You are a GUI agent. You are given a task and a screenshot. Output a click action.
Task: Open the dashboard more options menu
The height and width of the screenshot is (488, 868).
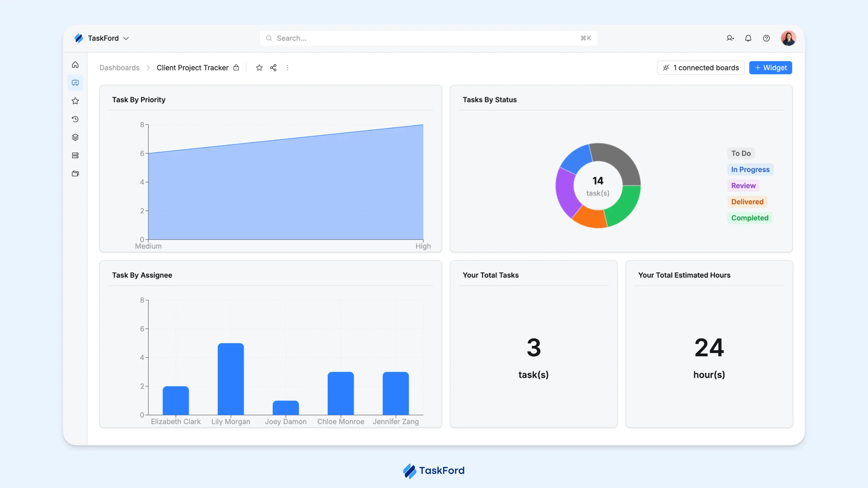pos(288,68)
